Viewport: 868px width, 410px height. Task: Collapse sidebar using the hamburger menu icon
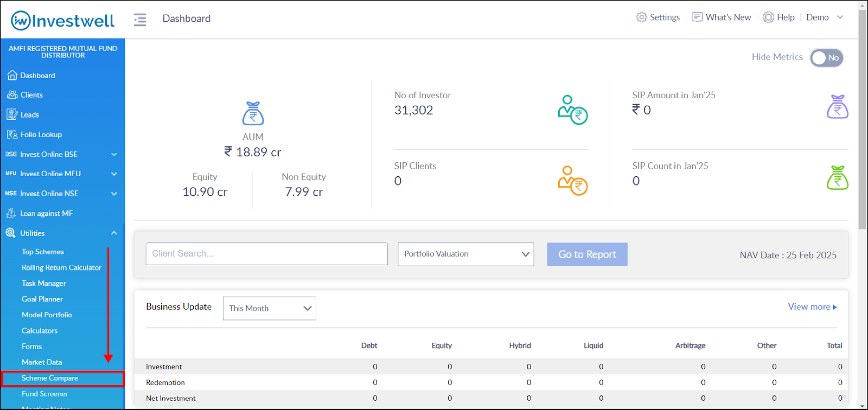pyautogui.click(x=140, y=20)
